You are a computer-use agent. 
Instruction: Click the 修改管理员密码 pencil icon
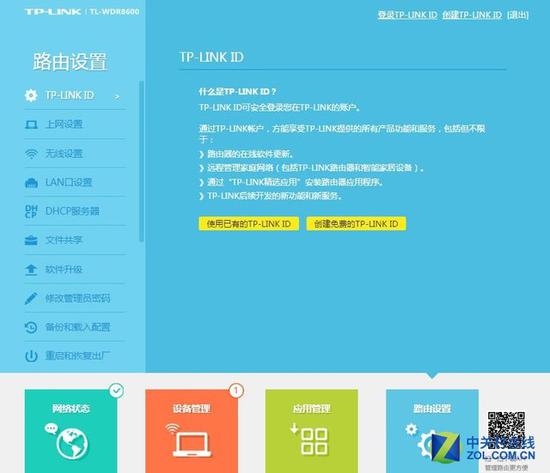tap(31, 298)
